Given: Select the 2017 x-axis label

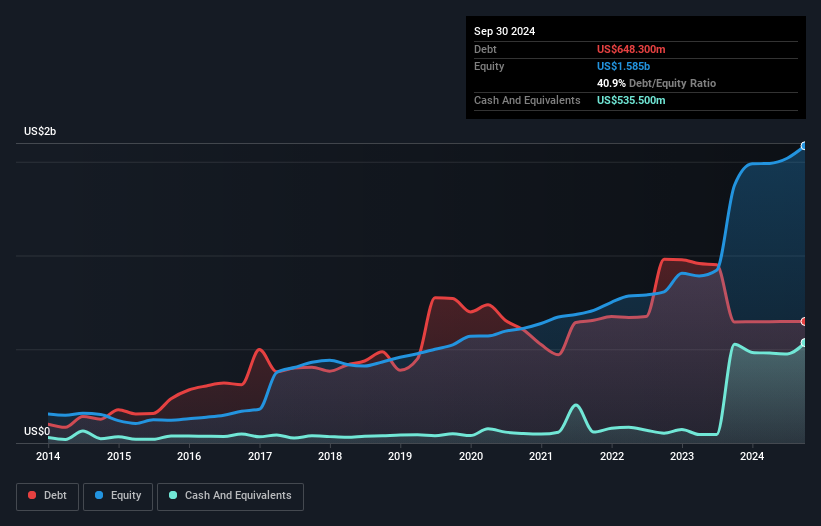Looking at the screenshot, I should click(x=260, y=456).
